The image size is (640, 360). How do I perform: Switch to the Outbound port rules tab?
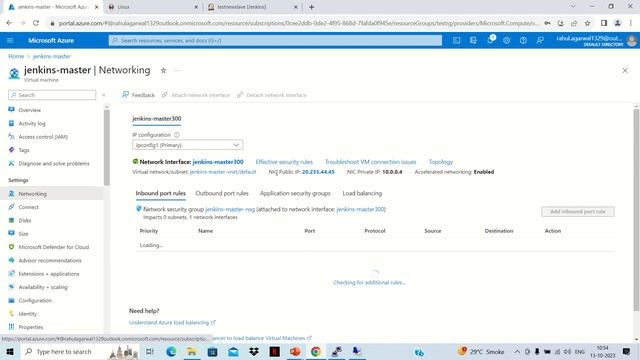click(x=222, y=193)
